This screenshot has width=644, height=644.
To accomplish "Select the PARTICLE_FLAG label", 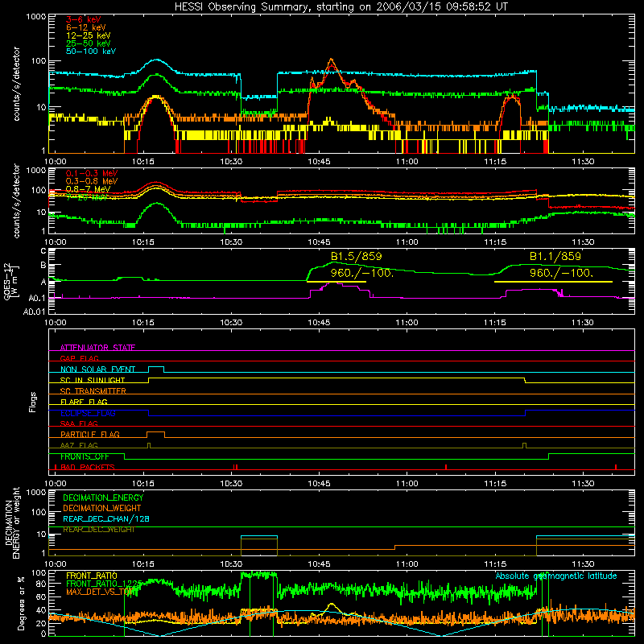I will (90, 434).
